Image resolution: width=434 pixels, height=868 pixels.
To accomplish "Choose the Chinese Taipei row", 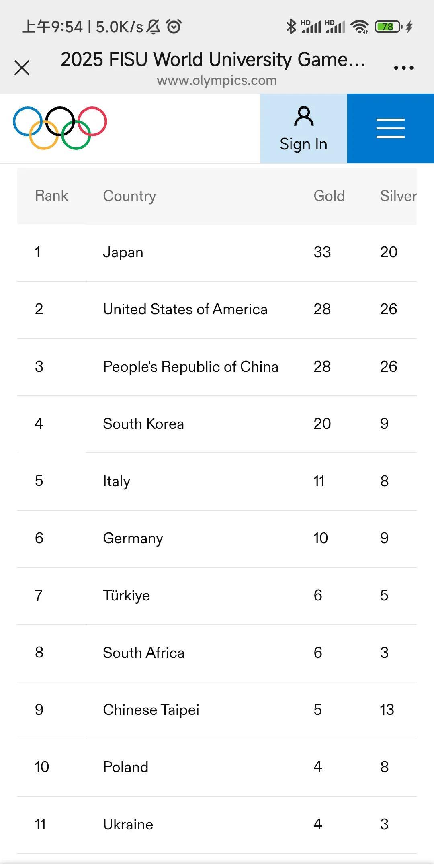I will coord(217,710).
